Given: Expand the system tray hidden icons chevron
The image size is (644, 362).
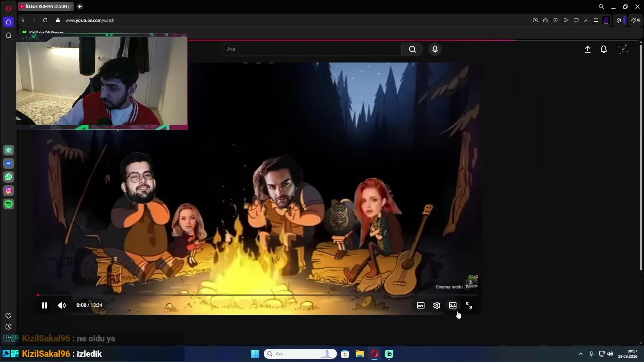Looking at the screenshot, I should pyautogui.click(x=580, y=354).
